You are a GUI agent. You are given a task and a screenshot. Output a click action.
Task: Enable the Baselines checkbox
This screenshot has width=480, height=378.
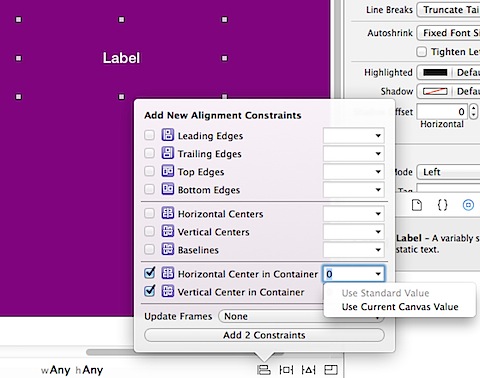pyautogui.click(x=149, y=249)
